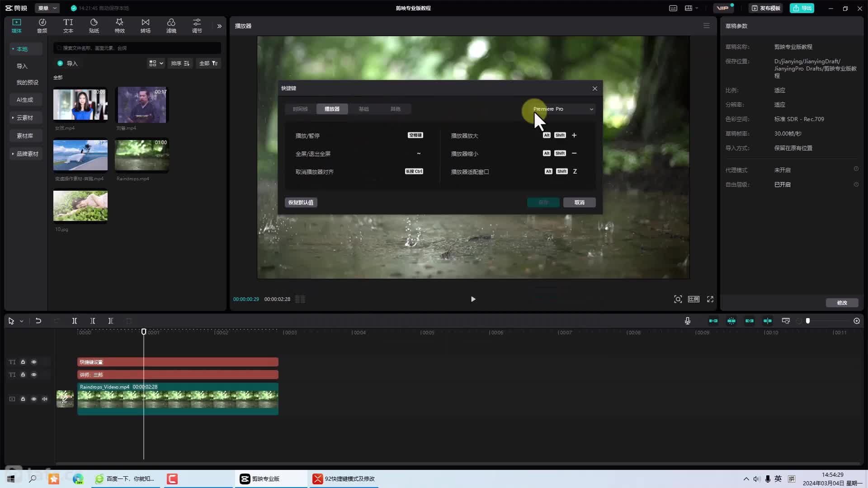The width and height of the screenshot is (868, 488).
Task: Open the 音频 audio panel
Action: 42,26
